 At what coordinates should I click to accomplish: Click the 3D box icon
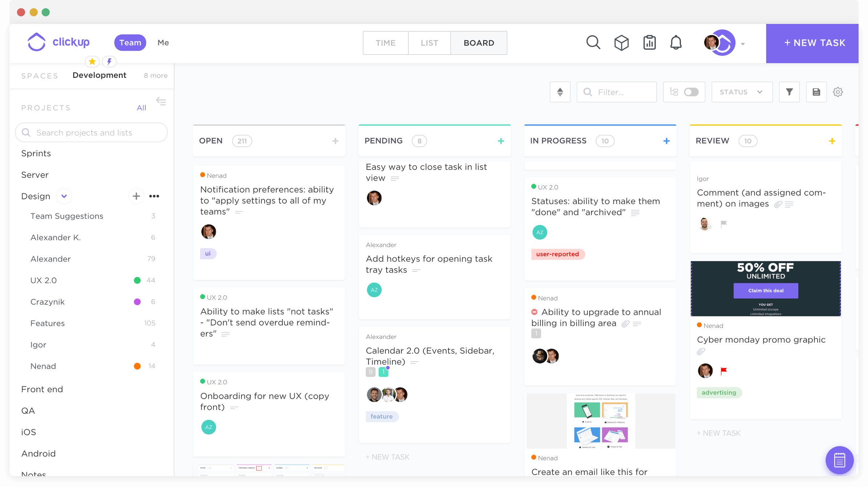(x=621, y=43)
